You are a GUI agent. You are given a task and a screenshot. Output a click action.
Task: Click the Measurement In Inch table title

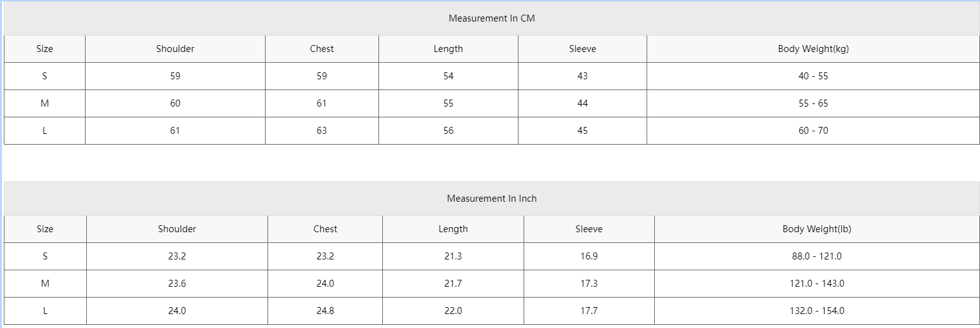(x=491, y=199)
